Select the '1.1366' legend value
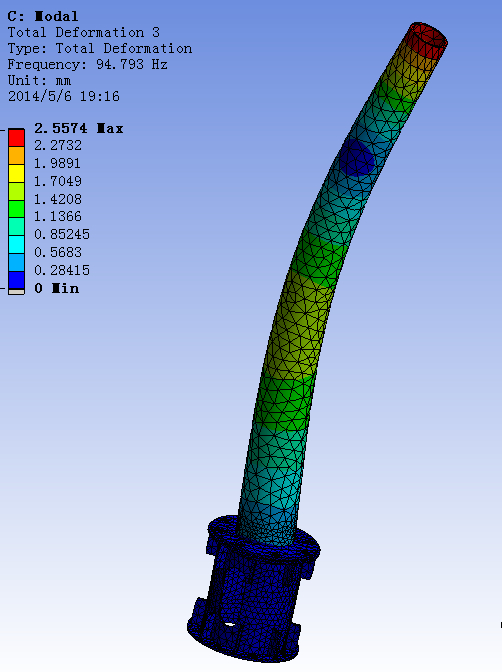Viewport: 502px width, 672px height. click(58, 216)
